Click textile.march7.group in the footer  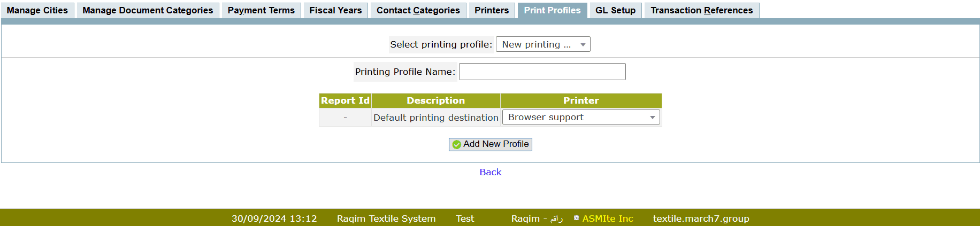tap(701, 219)
